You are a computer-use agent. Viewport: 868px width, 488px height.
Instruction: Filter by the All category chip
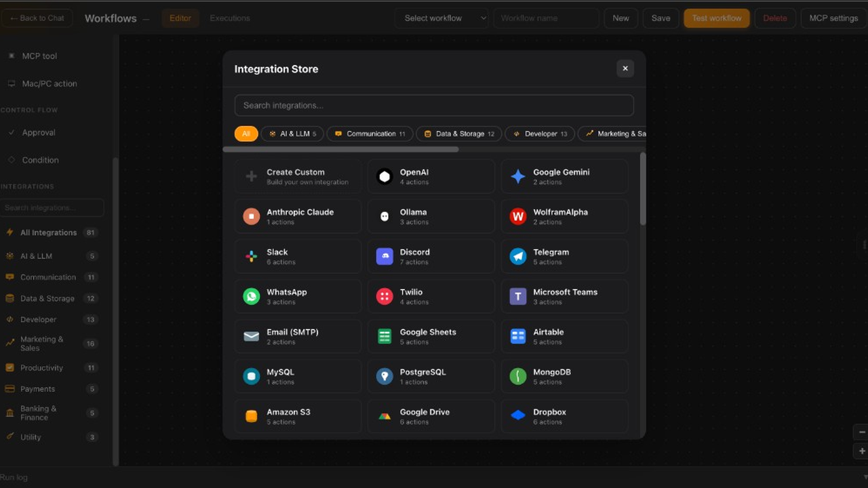(x=246, y=134)
